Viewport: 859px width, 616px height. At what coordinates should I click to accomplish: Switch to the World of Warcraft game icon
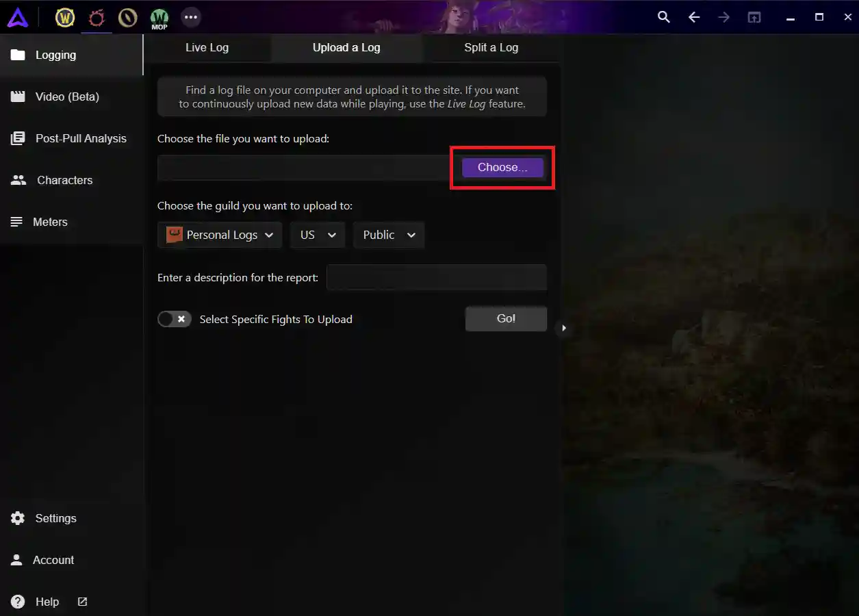click(x=65, y=17)
